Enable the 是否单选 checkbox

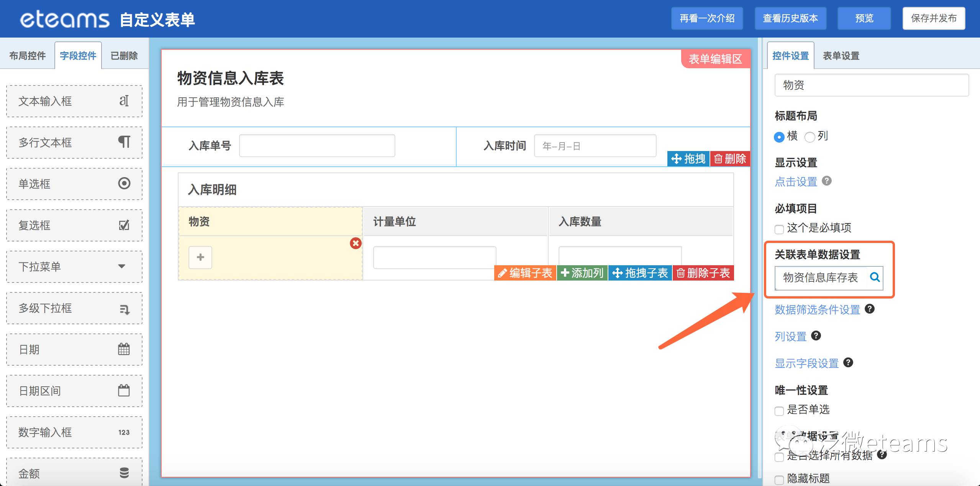779,411
